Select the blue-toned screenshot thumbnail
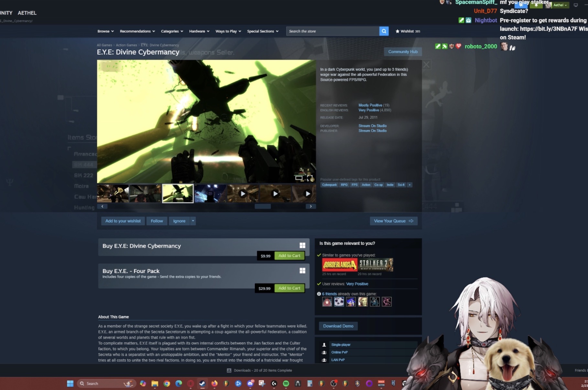588x390 pixels. coord(210,193)
